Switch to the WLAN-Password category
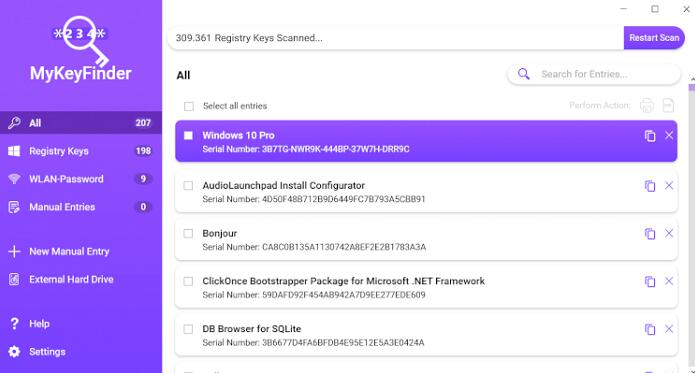The image size is (695, 373). [x=81, y=179]
